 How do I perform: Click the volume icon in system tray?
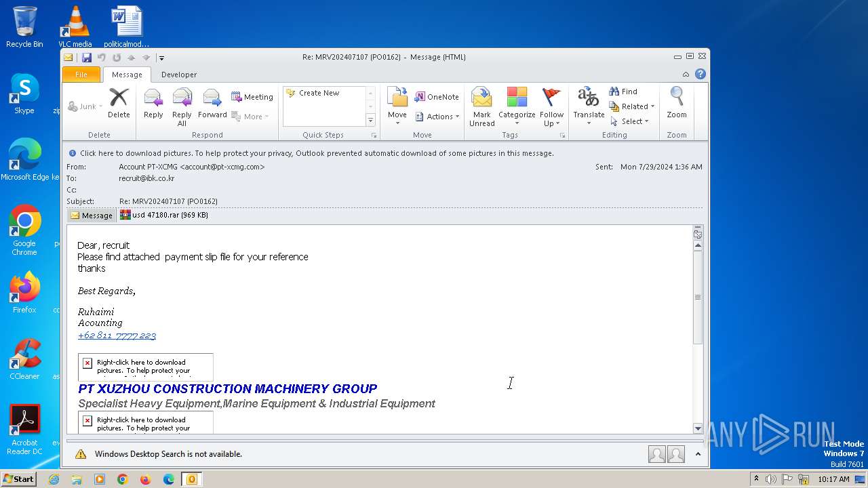coord(771,479)
